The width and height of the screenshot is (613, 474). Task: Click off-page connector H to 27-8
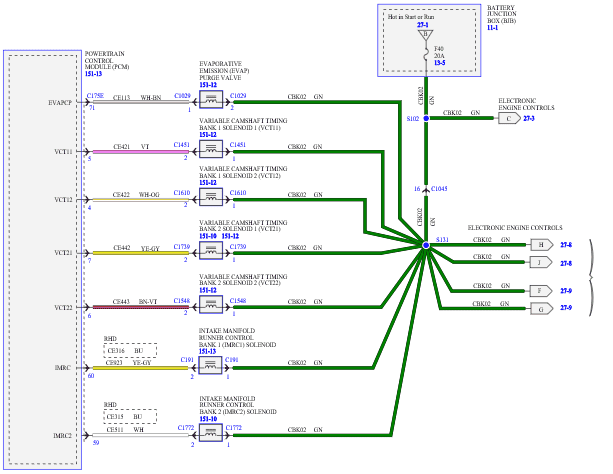point(542,245)
